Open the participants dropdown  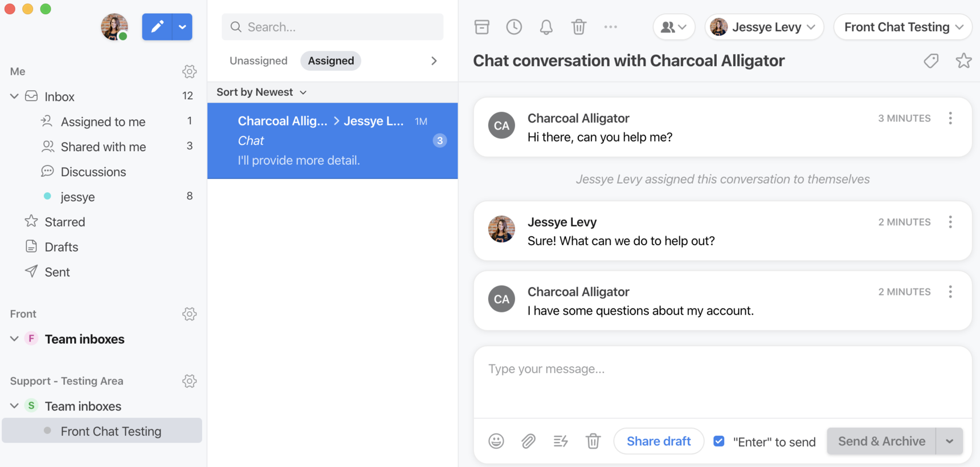[x=674, y=27]
